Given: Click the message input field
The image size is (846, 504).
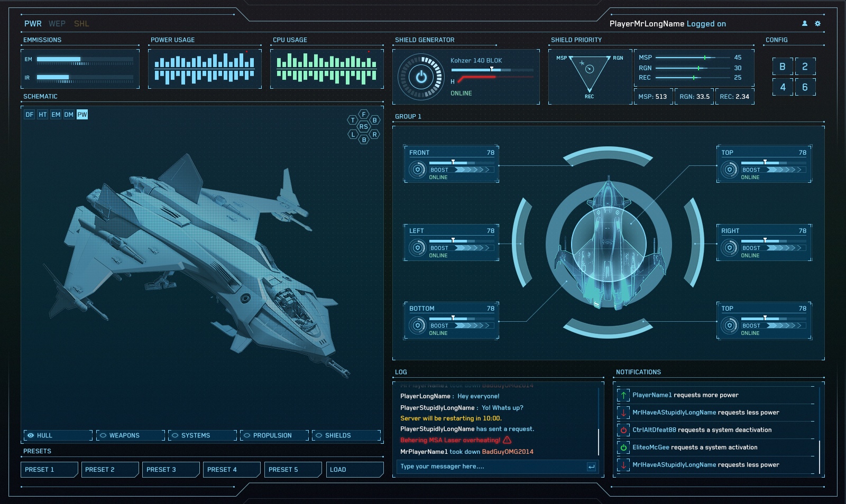Looking at the screenshot, I should pyautogui.click(x=492, y=466).
